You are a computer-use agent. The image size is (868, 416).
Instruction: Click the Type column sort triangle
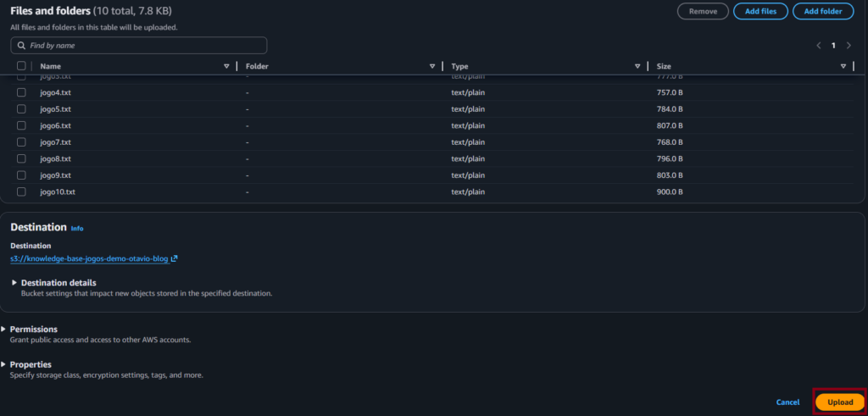point(637,66)
